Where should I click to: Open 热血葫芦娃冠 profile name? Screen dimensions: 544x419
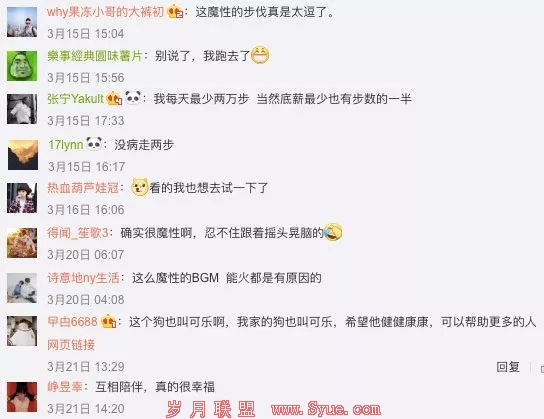tap(83, 188)
